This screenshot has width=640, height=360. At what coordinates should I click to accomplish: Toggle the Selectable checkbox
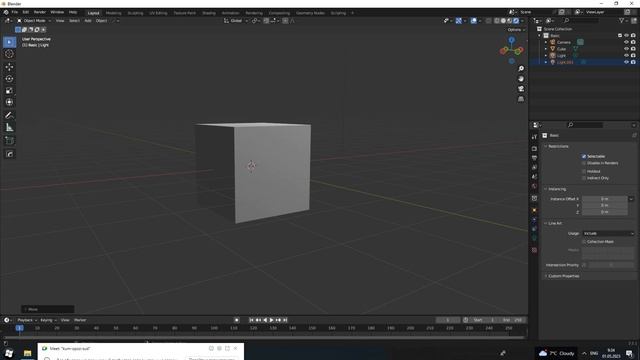click(584, 156)
